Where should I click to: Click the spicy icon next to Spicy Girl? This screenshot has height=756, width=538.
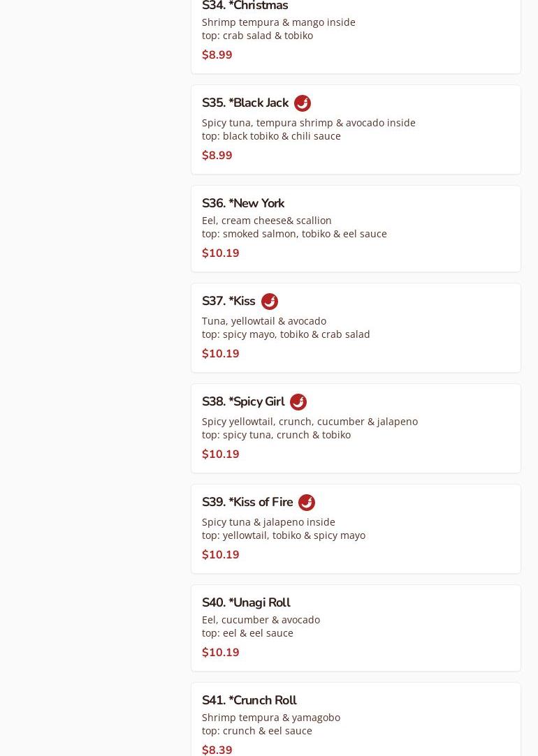[x=298, y=402]
